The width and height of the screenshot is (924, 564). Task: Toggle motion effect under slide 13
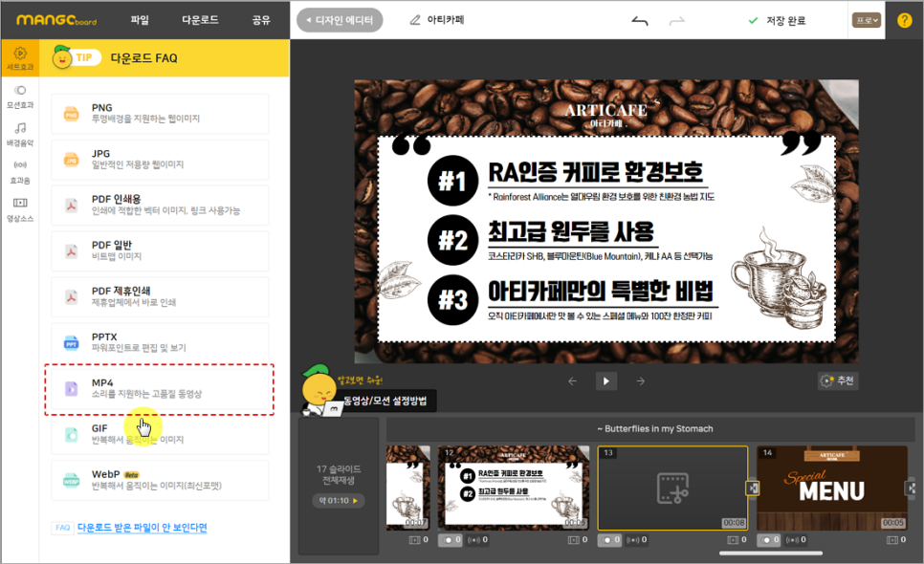coord(609,539)
